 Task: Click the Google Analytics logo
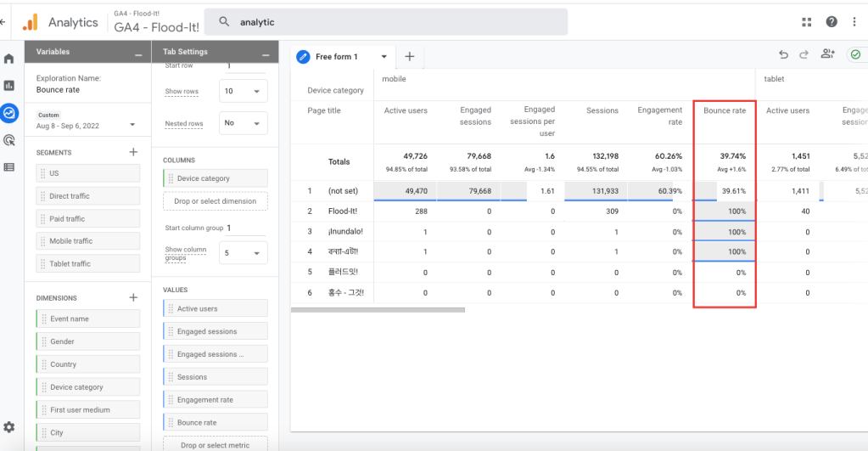pos(30,22)
